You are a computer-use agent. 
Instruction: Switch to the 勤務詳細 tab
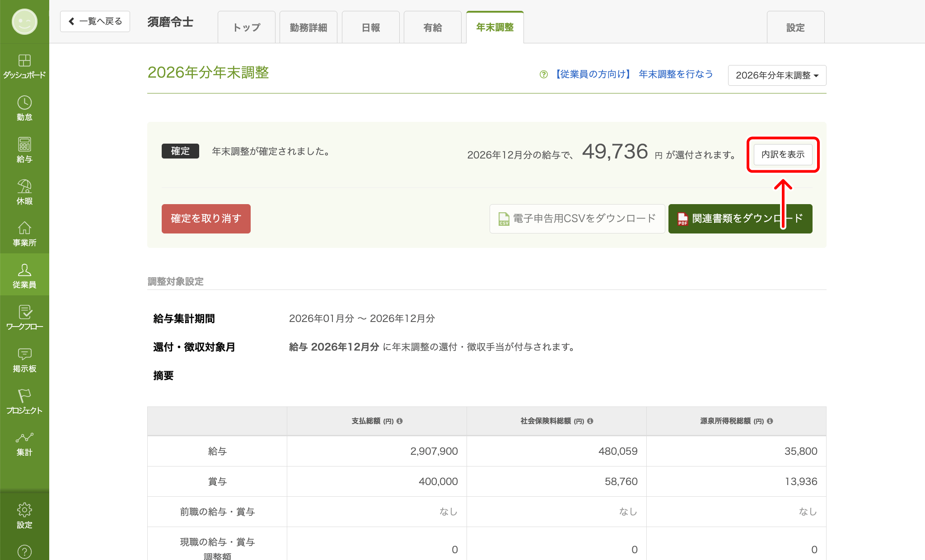308,28
